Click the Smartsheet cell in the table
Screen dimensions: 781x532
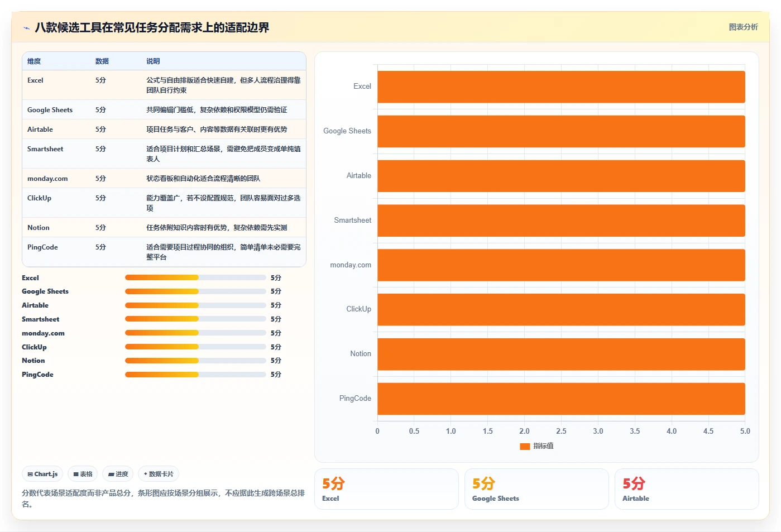(x=45, y=149)
